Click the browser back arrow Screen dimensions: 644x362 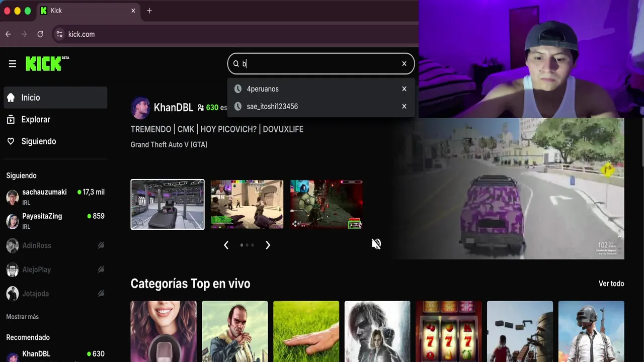coord(8,34)
